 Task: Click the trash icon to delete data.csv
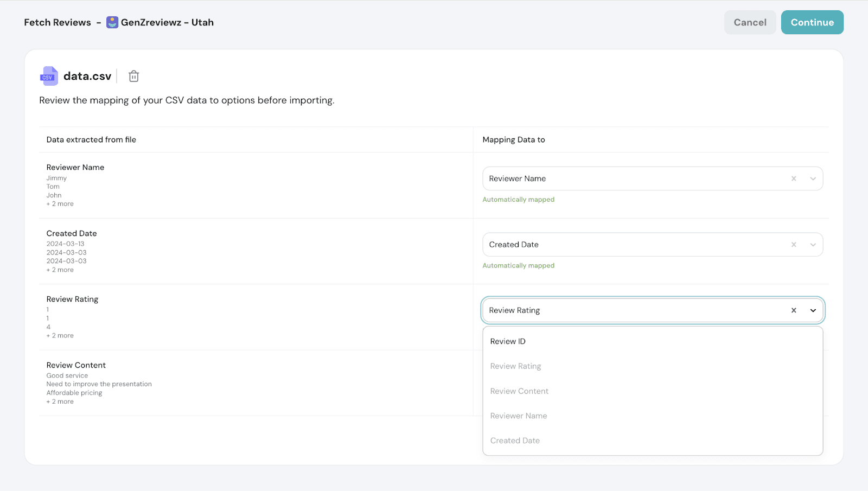133,76
